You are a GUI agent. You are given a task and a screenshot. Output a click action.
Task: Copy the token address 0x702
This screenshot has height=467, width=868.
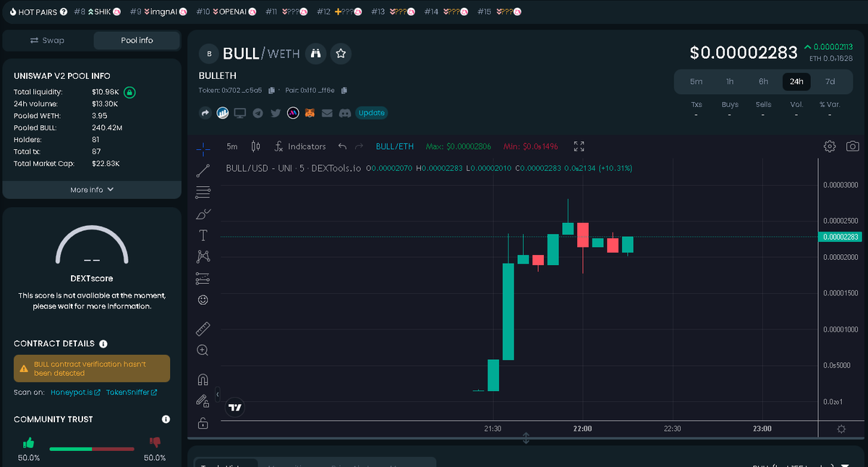click(x=271, y=91)
